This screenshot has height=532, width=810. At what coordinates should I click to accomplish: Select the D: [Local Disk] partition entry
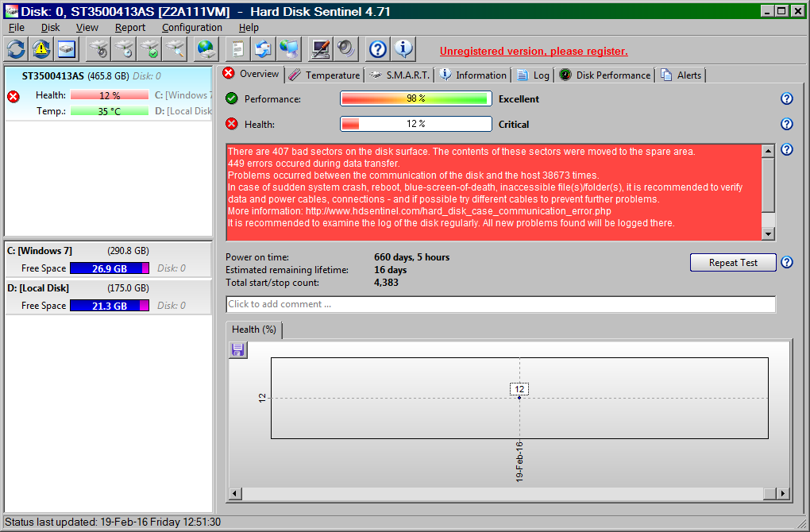coord(109,297)
